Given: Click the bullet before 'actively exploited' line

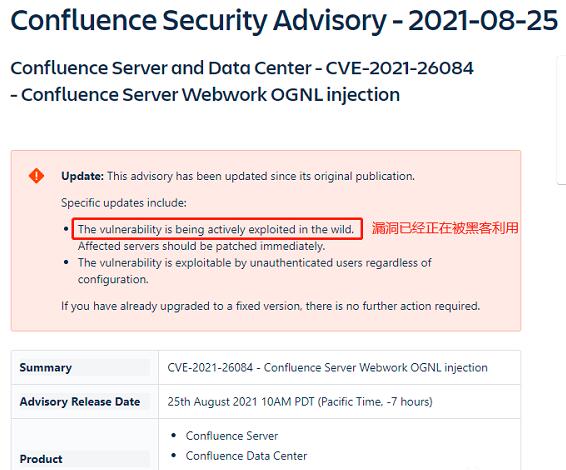Looking at the screenshot, I should 66,229.
